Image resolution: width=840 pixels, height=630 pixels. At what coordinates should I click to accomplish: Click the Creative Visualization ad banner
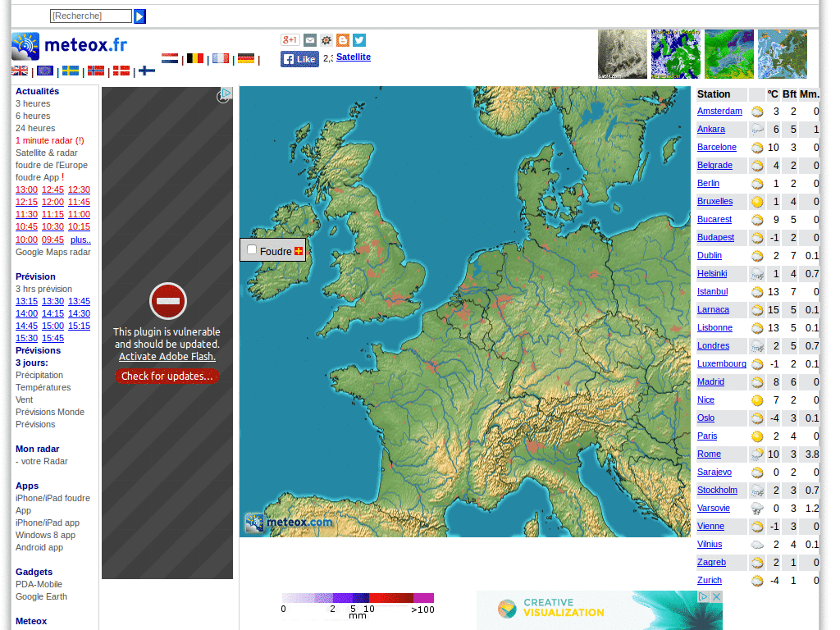coord(600,610)
